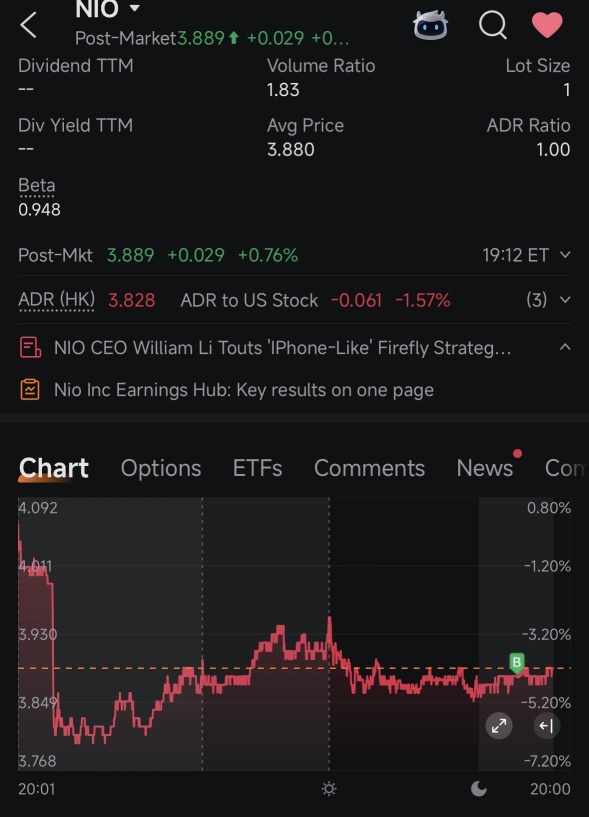Screen dimensions: 589x817
Task: Open Nio Inc Earnings Hub link
Action: (244, 390)
